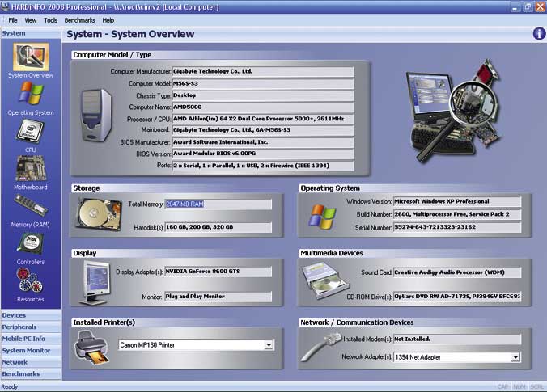Open the File menu
Screen dimensions: 547x392
coord(13,20)
